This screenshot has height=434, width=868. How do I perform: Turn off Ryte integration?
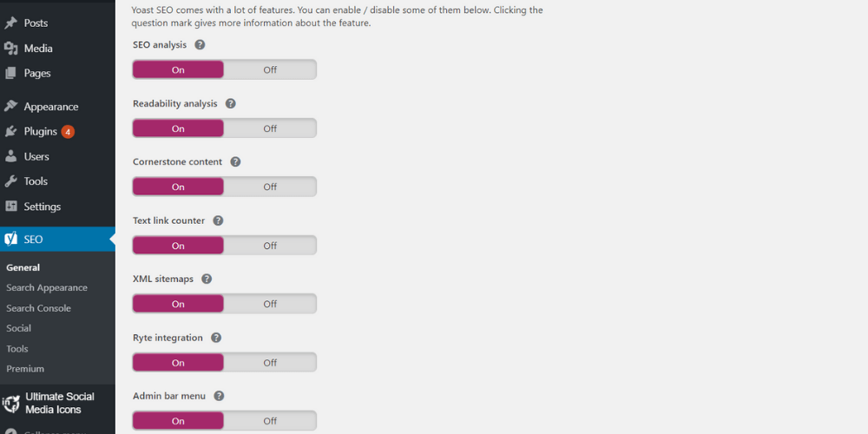coord(270,363)
